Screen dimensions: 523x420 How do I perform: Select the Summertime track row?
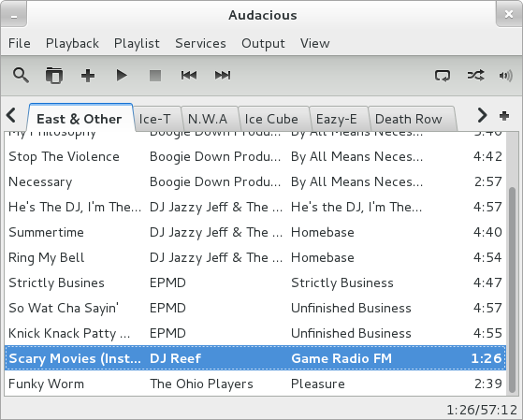255,232
